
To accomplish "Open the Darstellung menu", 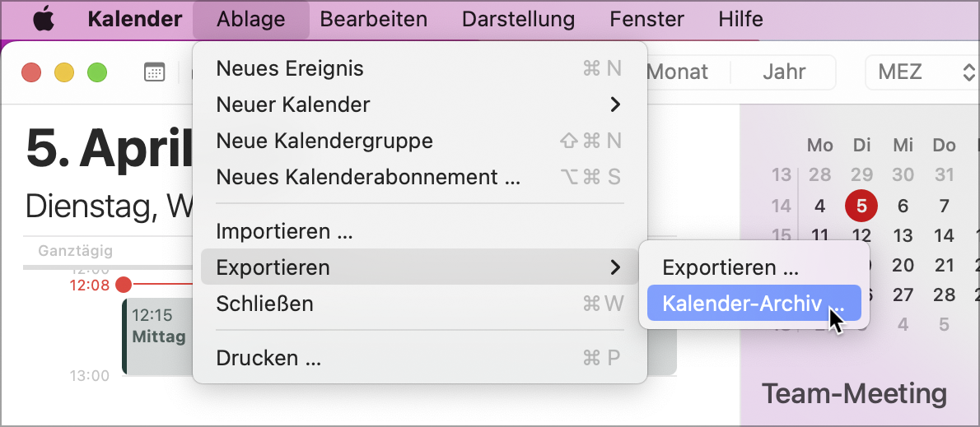I will pyautogui.click(x=518, y=20).
